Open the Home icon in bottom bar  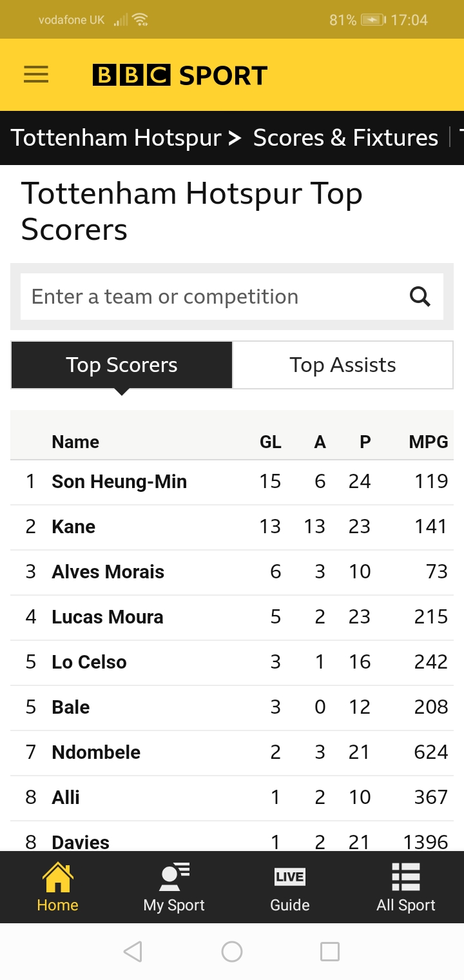pyautogui.click(x=57, y=887)
